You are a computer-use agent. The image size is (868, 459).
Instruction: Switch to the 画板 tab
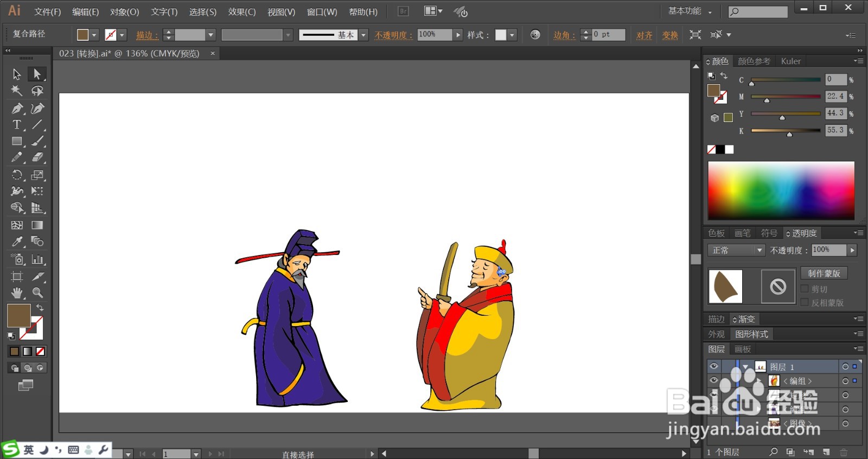coord(743,349)
